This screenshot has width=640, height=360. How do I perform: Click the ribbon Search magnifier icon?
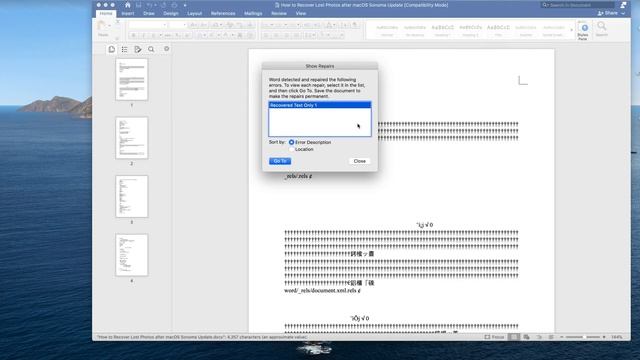tap(601, 27)
